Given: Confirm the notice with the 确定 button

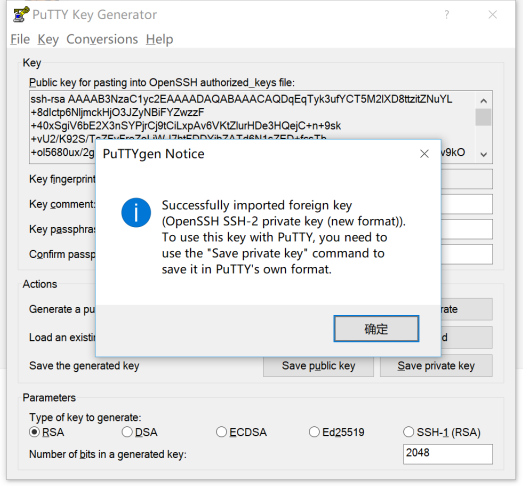Looking at the screenshot, I should coord(376,329).
